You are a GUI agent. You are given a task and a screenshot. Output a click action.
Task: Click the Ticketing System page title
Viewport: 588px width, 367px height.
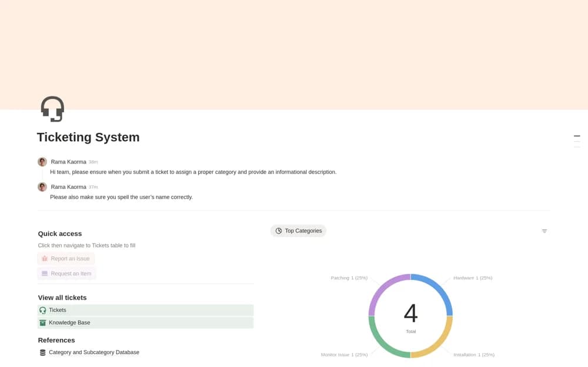[88, 137]
